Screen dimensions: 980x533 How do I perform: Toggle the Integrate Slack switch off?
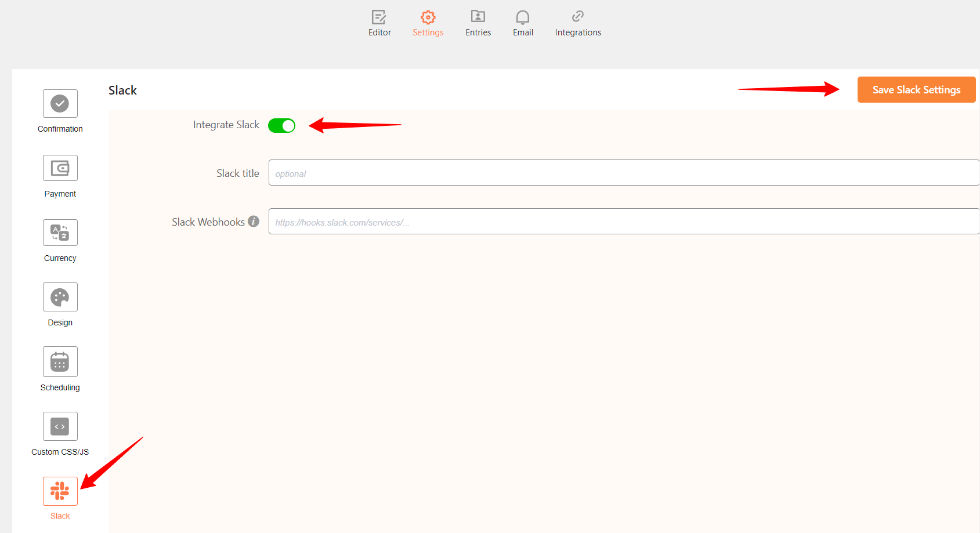coord(281,125)
